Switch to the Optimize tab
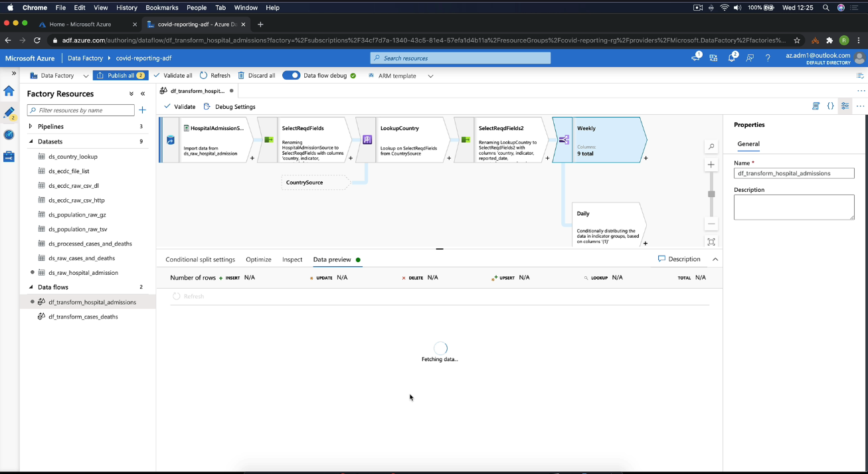Screen dimensions: 868x474 point(258,260)
